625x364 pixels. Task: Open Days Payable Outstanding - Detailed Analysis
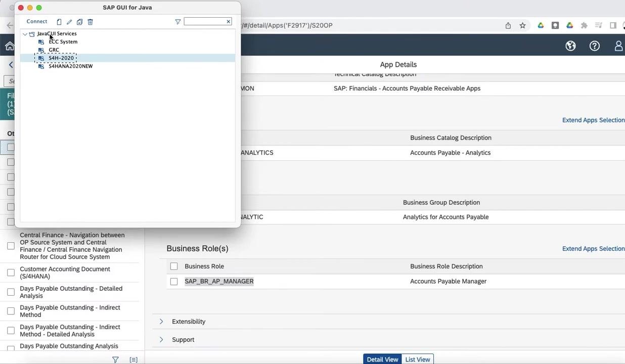point(71,292)
